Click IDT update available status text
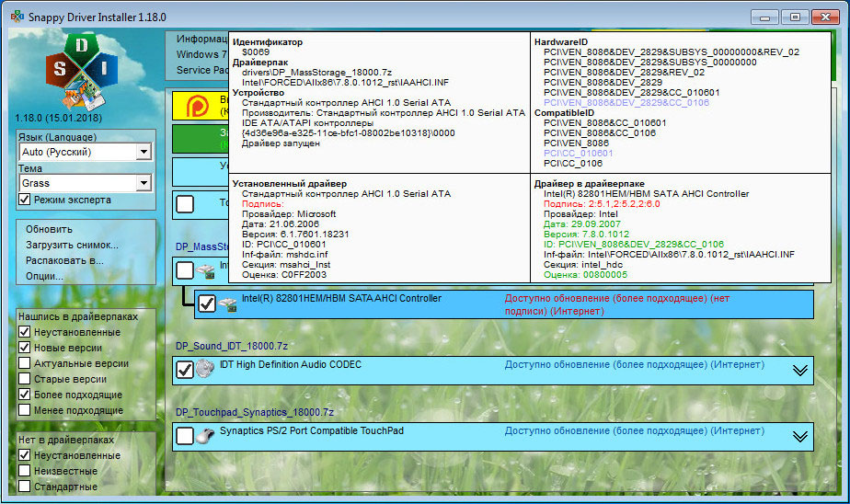Viewport: 850px width, 504px height. [634, 365]
